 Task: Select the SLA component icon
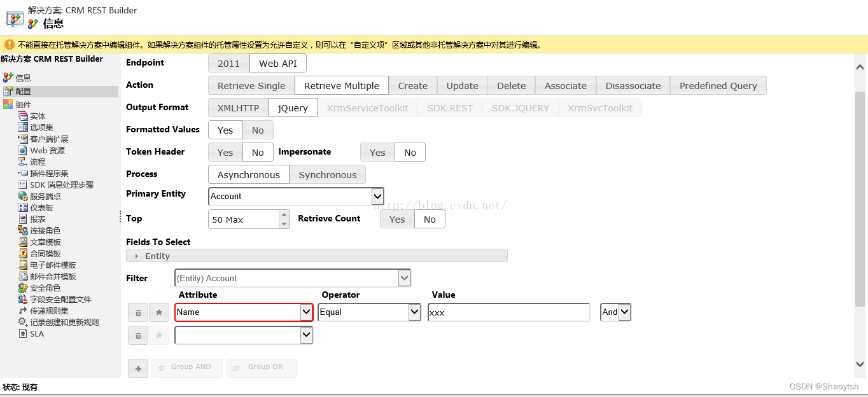point(32,333)
